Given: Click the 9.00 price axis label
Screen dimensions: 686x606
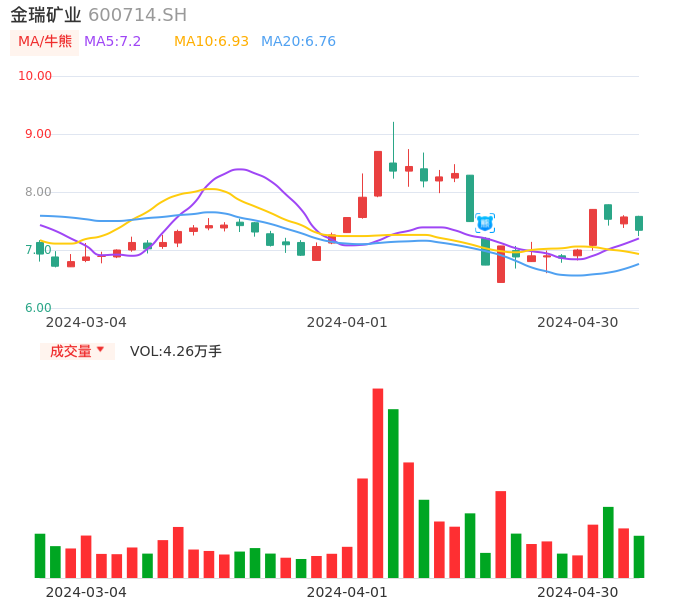Looking at the screenshot, I should click(x=38, y=134).
